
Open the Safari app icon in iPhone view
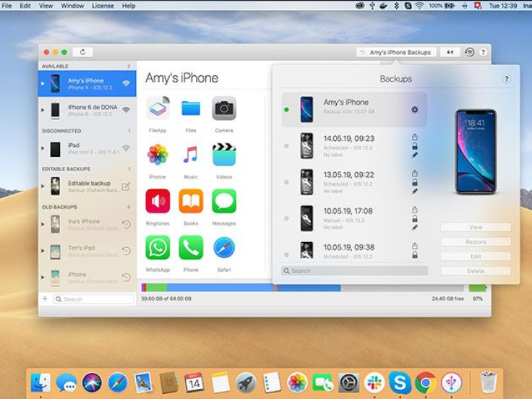click(224, 248)
